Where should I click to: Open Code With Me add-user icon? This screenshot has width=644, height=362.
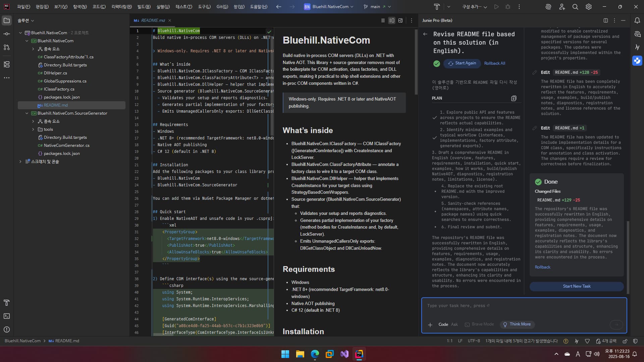(562, 7)
